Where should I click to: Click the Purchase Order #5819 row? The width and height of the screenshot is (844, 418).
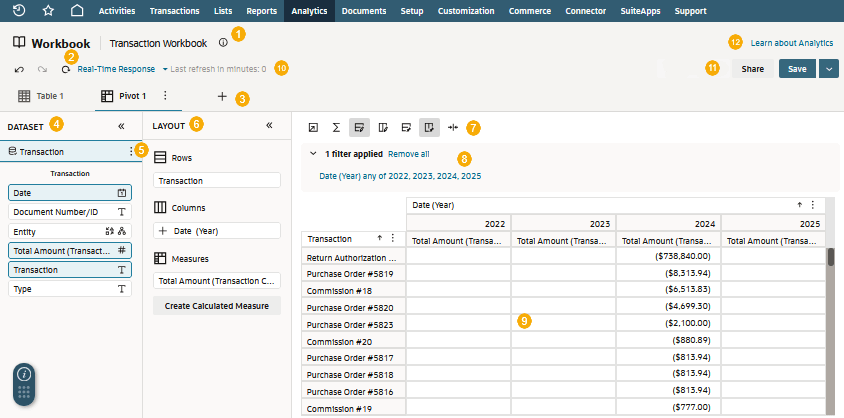[354, 273]
